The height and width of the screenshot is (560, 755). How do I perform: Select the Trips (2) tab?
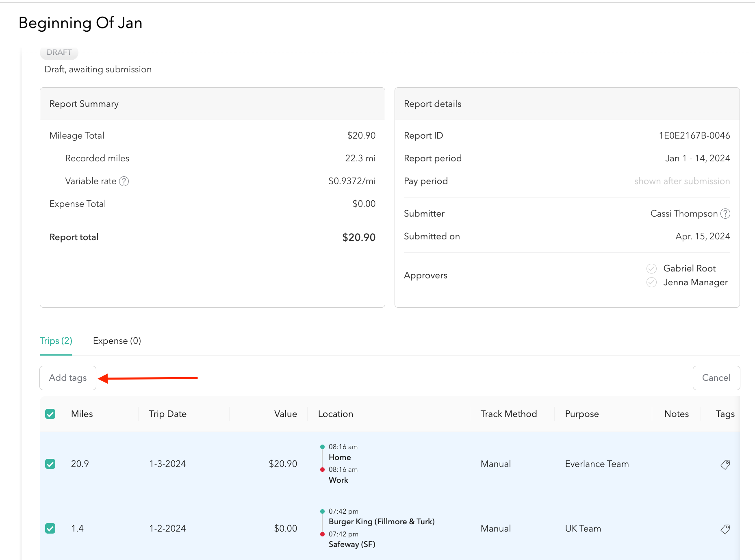(x=56, y=341)
